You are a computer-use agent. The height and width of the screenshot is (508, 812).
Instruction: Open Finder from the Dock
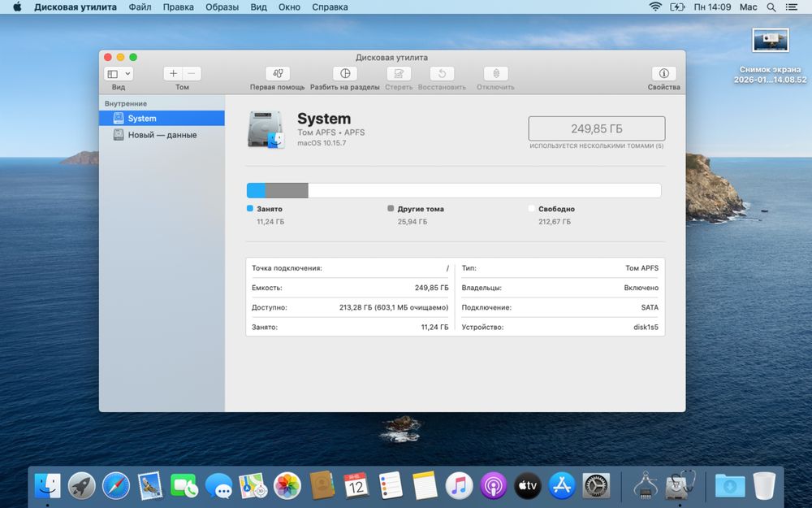click(x=48, y=486)
